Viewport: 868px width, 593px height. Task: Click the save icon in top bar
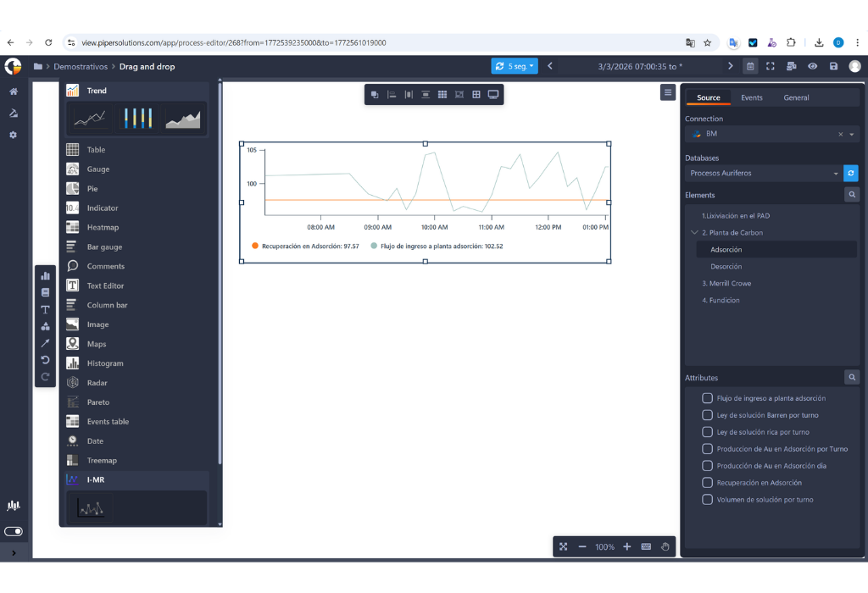[x=833, y=66]
